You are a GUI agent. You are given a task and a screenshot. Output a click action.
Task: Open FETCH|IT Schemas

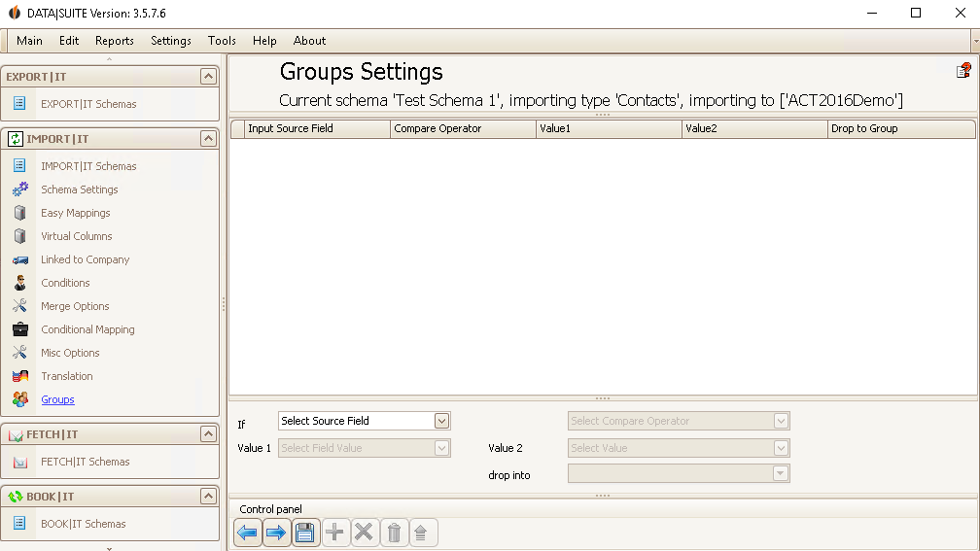85,462
